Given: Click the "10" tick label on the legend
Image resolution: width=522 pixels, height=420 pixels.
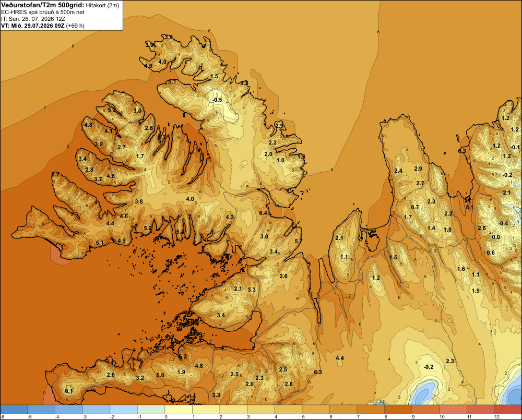Looking at the screenshot, I should [442, 417].
